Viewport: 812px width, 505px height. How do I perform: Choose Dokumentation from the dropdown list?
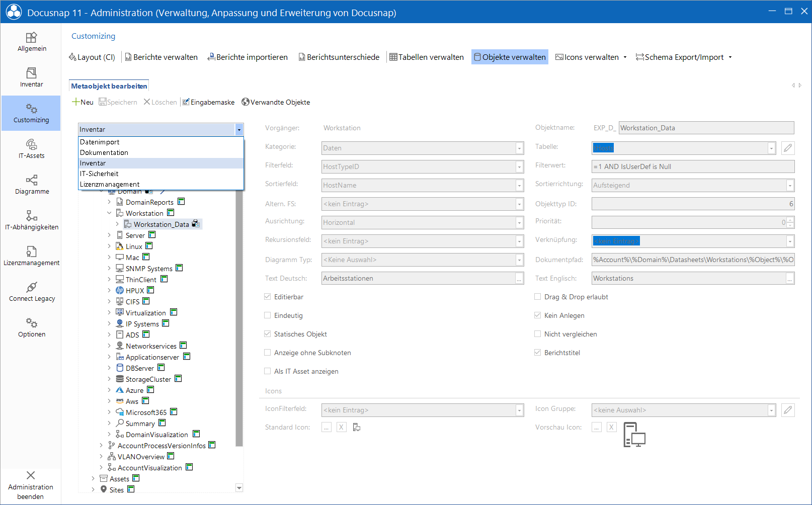tap(161, 152)
